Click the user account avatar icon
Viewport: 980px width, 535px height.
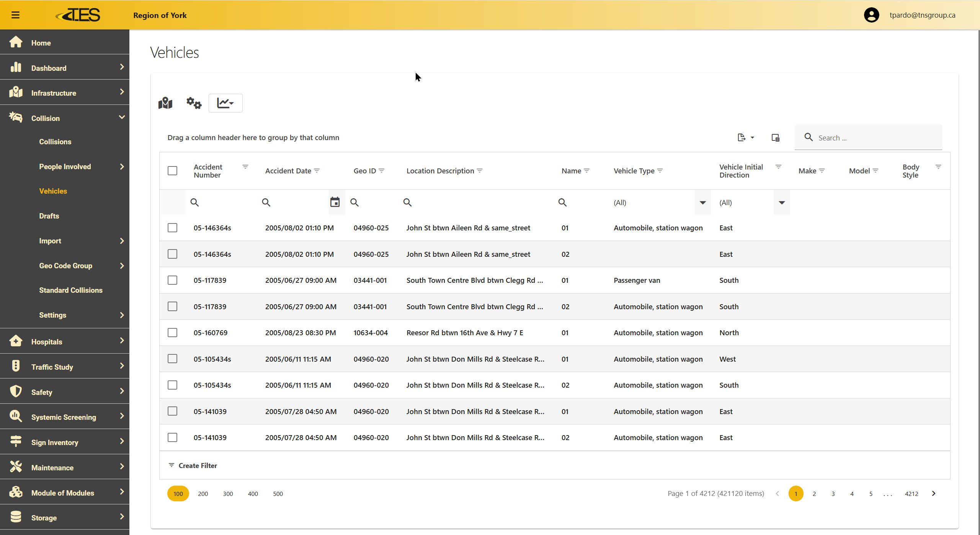871,15
